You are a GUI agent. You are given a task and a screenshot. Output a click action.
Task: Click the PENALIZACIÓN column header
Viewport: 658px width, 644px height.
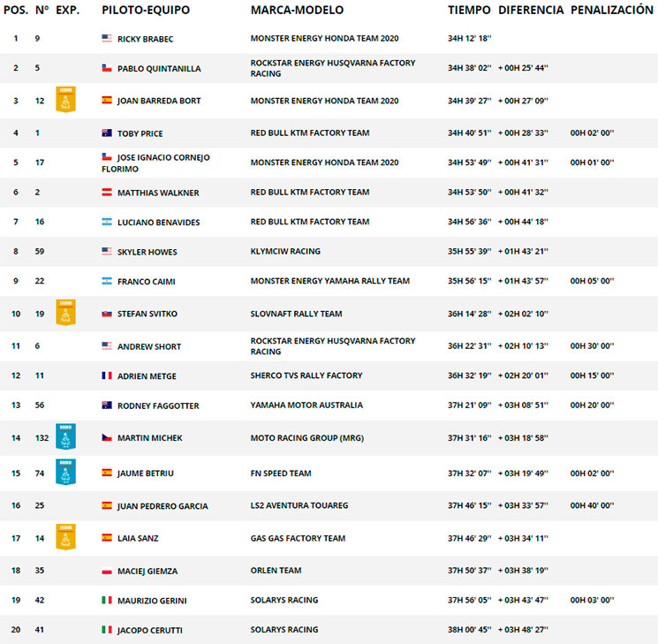click(x=612, y=10)
